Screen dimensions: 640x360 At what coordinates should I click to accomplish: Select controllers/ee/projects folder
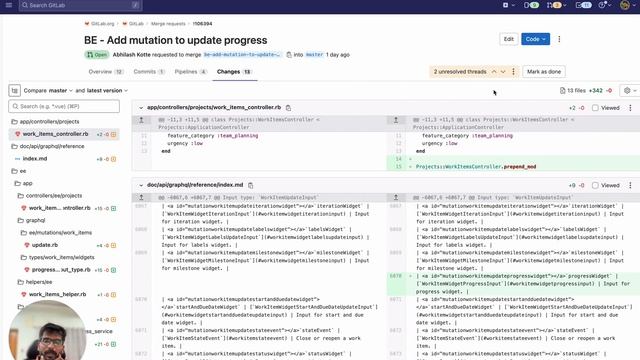64,196
